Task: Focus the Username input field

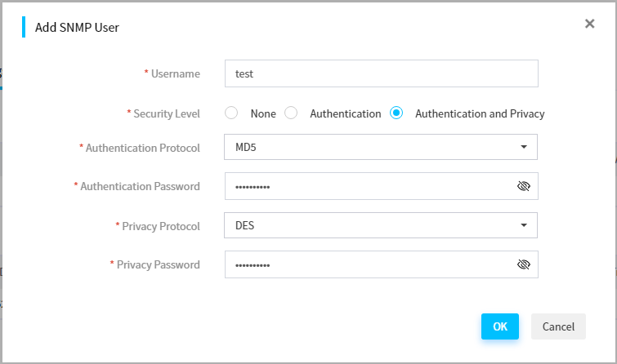Action: pos(382,73)
